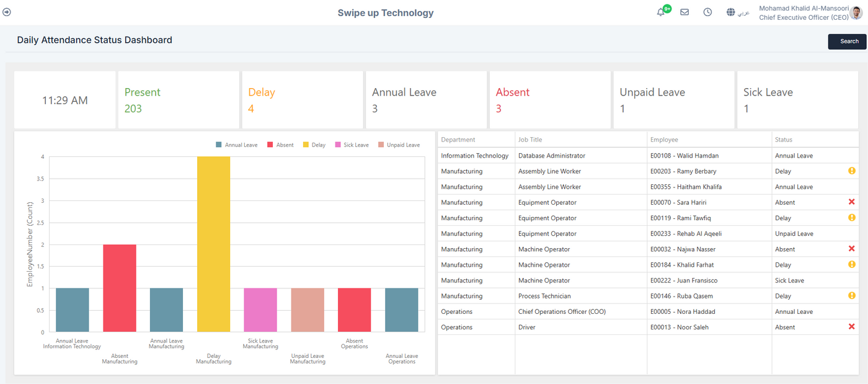
Task: Open the notifications bell icon
Action: (661, 12)
